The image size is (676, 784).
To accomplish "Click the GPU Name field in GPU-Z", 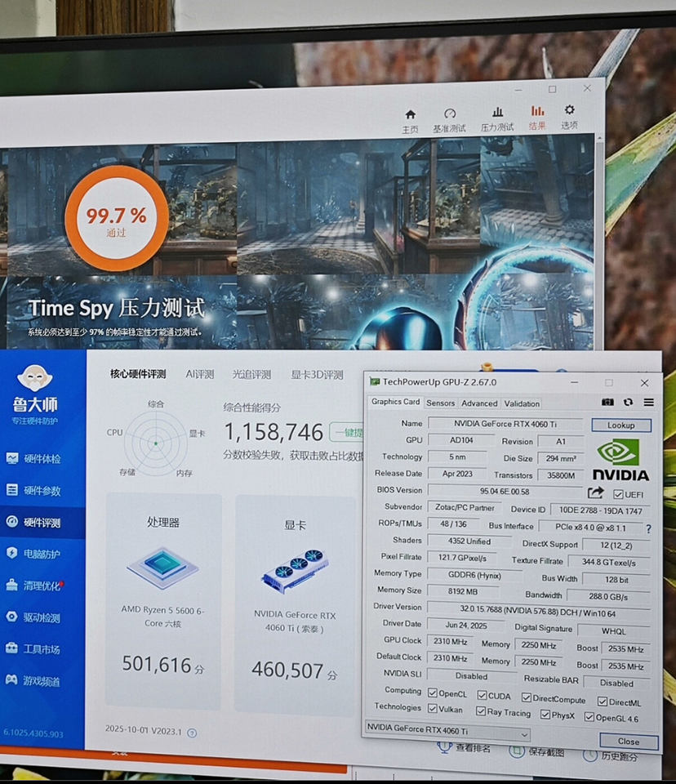I will [x=505, y=424].
